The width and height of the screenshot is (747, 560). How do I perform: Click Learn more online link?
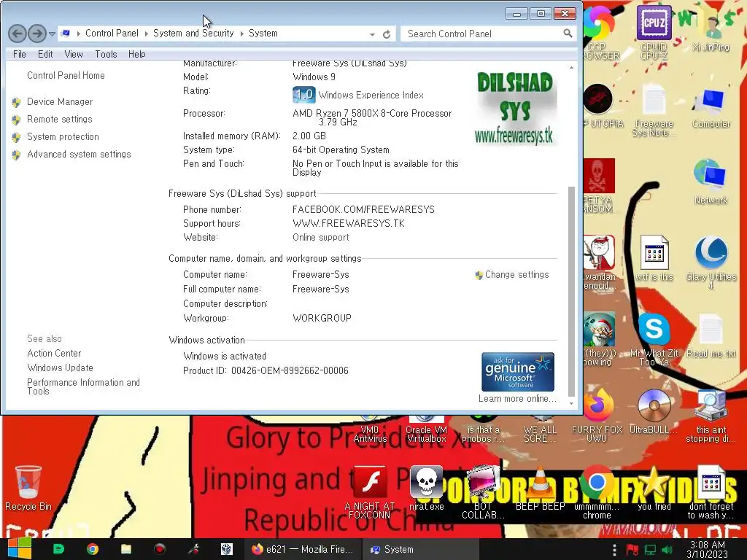pos(517,399)
